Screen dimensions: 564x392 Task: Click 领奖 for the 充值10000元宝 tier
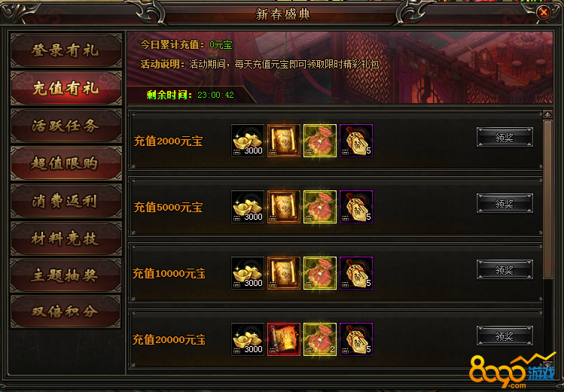pyautogui.click(x=505, y=269)
